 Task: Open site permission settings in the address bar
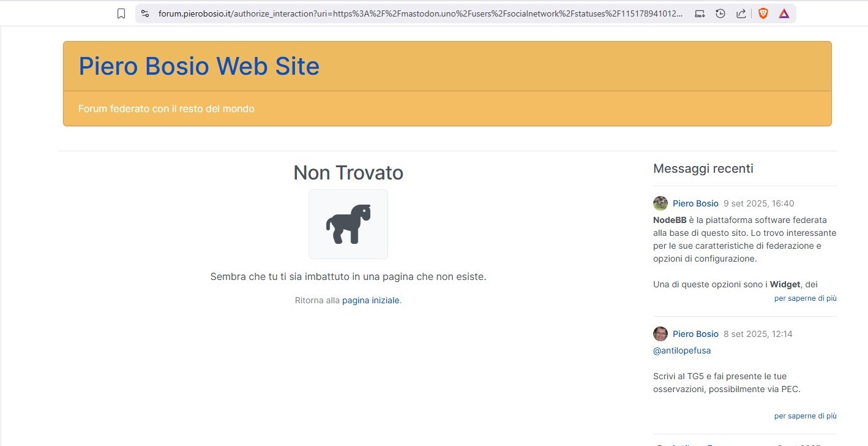(145, 12)
